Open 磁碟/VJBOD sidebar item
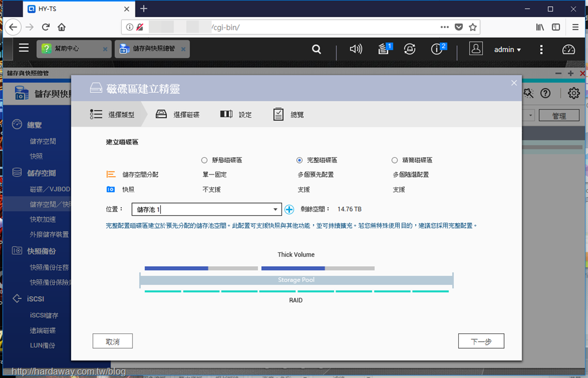 point(50,189)
